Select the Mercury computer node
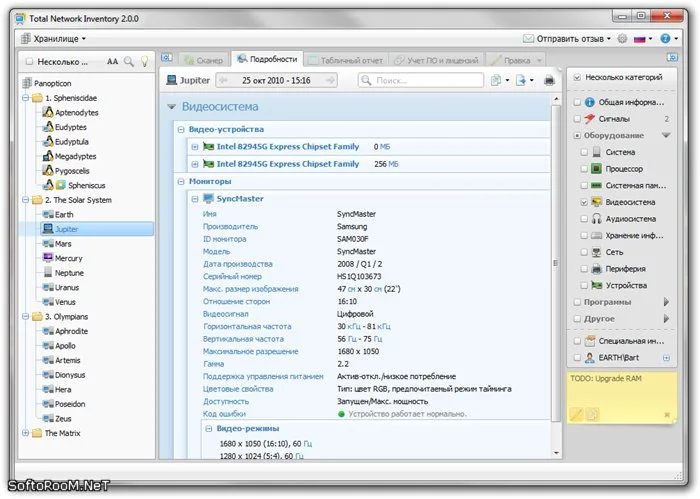The image size is (700, 499). coord(68,258)
